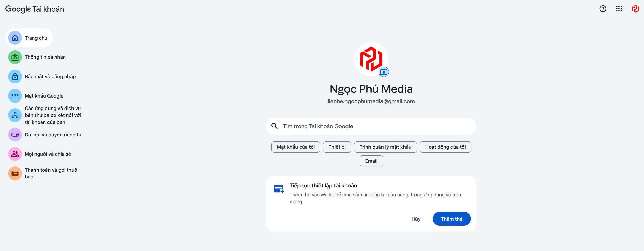Image resolution: width=644 pixels, height=251 pixels.
Task: Select the Thiết bị search chip
Action: [337, 147]
